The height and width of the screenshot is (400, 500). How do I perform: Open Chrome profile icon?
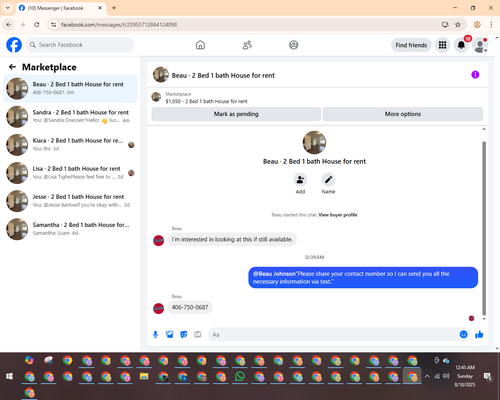click(x=477, y=25)
